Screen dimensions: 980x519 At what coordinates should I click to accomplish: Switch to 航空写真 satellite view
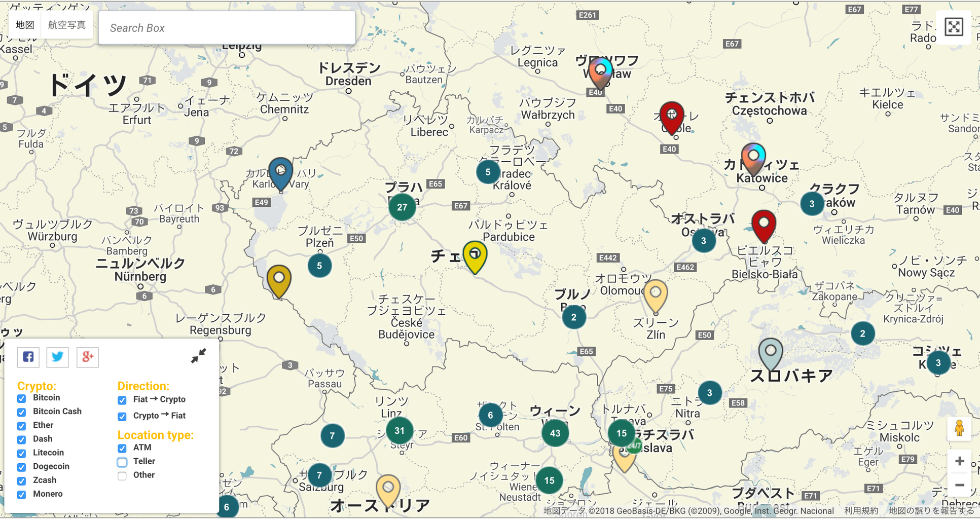[x=67, y=25]
